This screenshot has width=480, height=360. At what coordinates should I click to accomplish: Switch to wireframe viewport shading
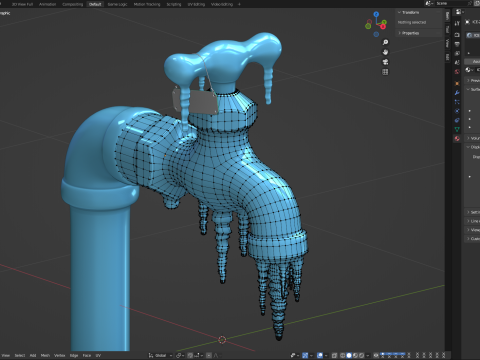point(342,356)
